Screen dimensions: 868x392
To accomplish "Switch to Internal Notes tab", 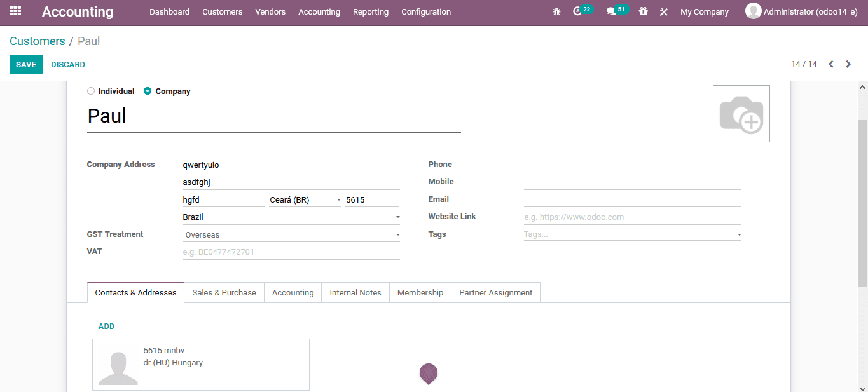I will [355, 292].
